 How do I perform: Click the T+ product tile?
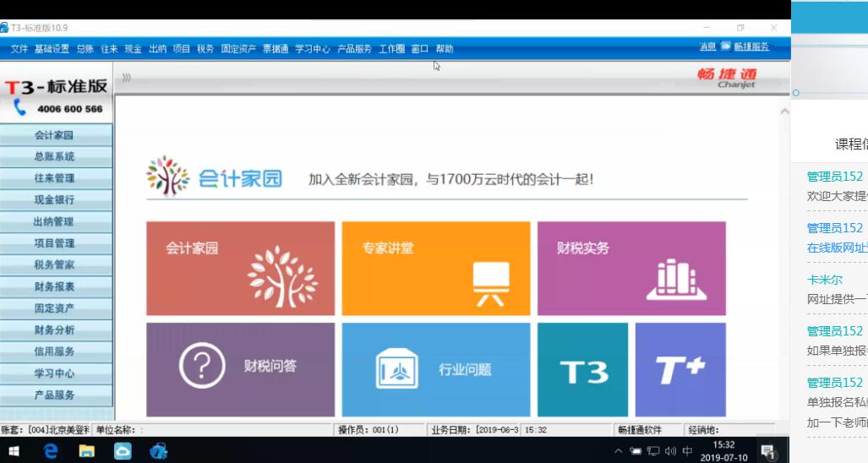680,369
